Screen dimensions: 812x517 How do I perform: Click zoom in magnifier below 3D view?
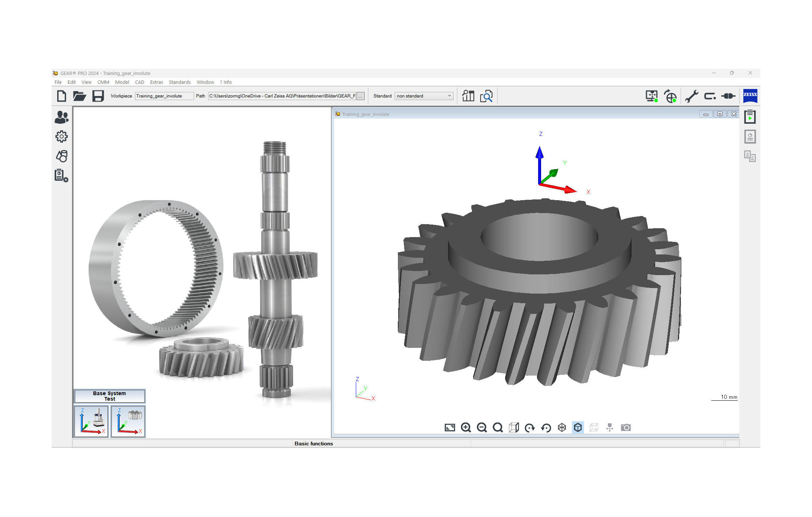[466, 428]
